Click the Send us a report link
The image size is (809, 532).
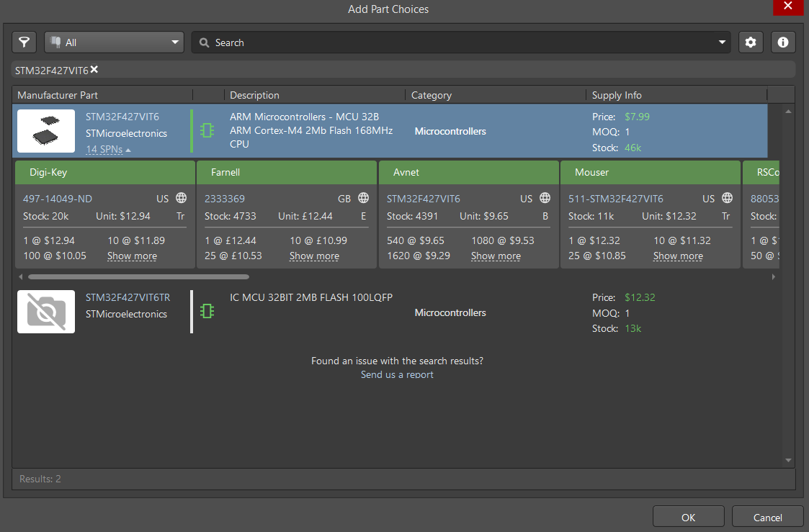point(397,375)
